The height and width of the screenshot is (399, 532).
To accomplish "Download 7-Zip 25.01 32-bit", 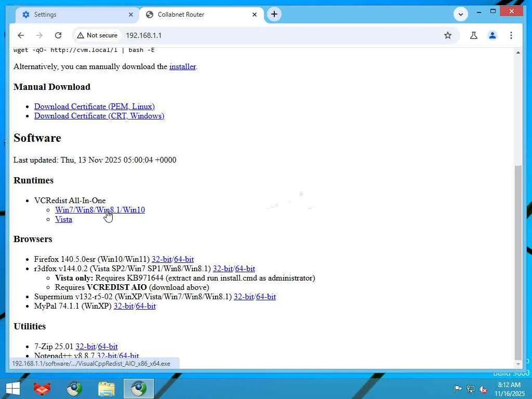I will click(x=86, y=347).
